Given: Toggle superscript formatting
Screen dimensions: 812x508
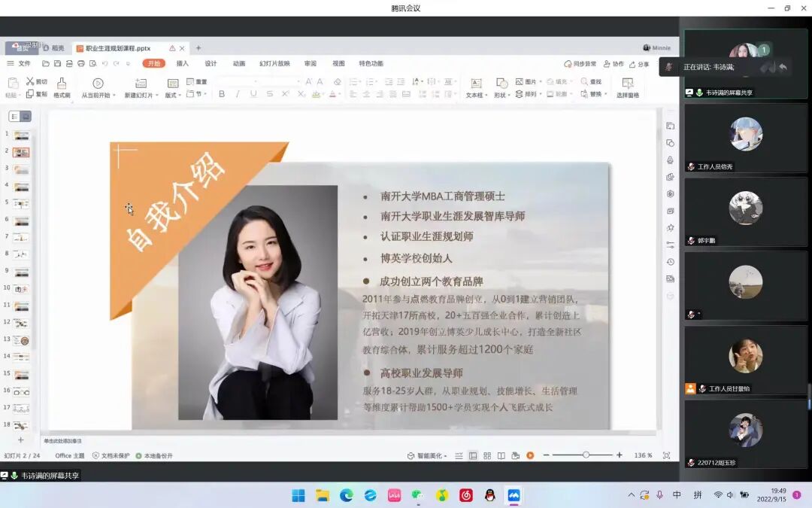Looking at the screenshot, I should (x=285, y=94).
